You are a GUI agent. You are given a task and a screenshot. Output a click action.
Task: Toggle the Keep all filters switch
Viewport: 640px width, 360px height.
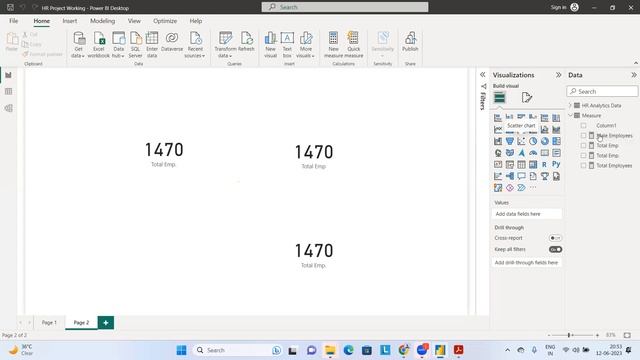(555, 249)
